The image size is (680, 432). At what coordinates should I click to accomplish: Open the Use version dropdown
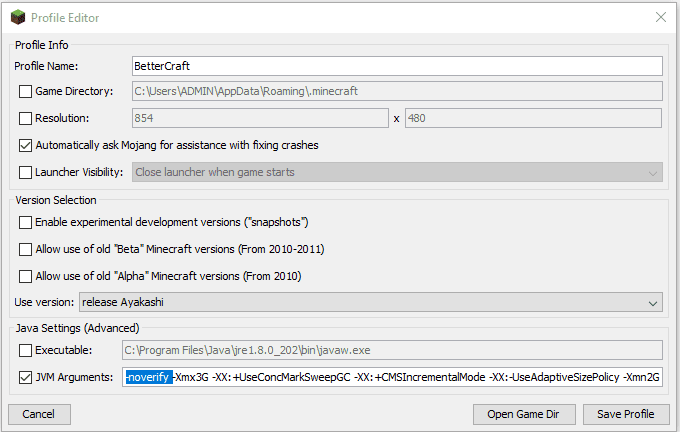pos(371,302)
